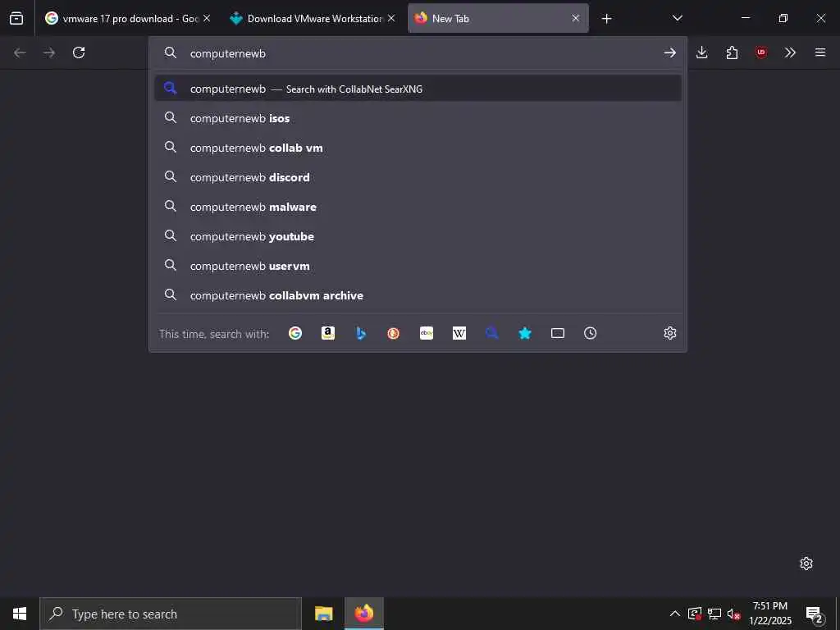The height and width of the screenshot is (630, 840).
Task: Personalize New Tab with the gear icon
Action: (806, 564)
